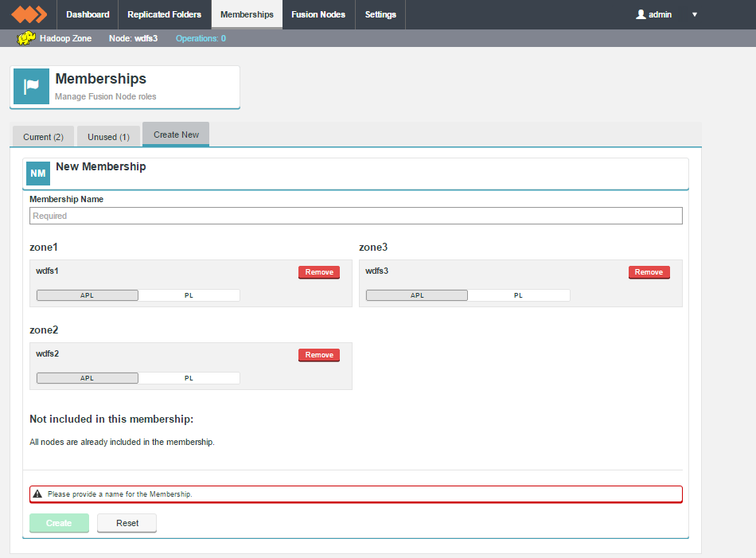This screenshot has width=756, height=558.
Task: Click the 'Not included in this membership' heading
Action: pos(111,419)
